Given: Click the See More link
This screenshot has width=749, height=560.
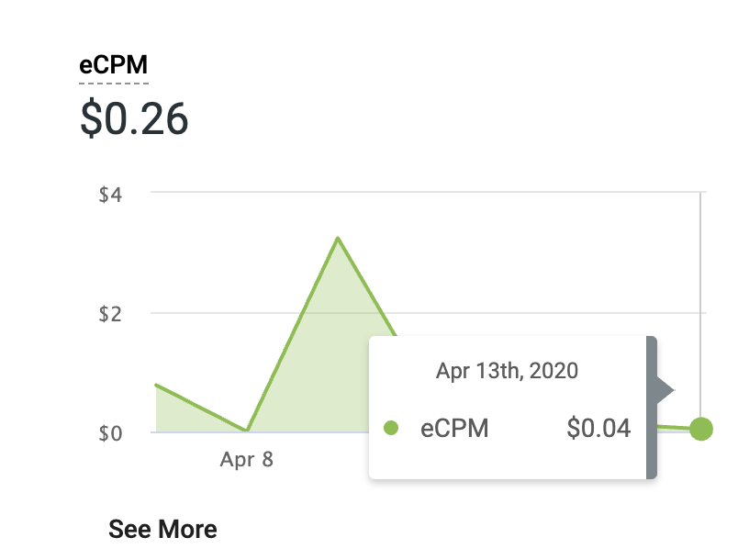Looking at the screenshot, I should [x=162, y=529].
